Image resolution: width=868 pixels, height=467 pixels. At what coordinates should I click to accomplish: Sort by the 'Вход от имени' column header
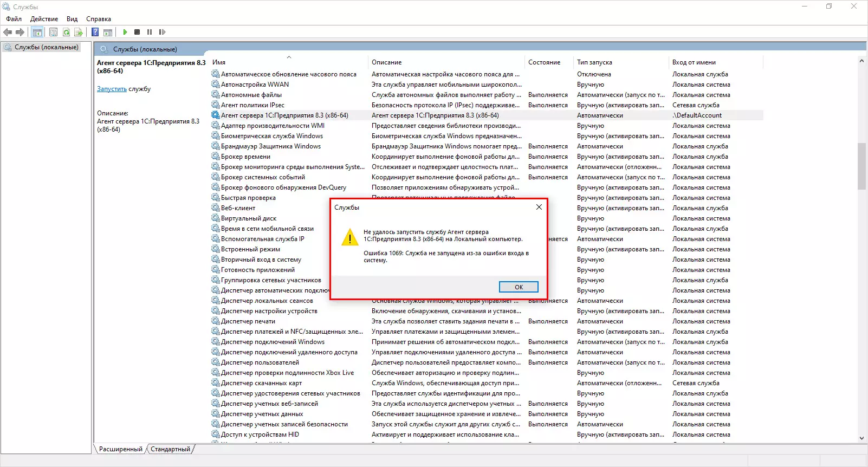click(x=716, y=62)
